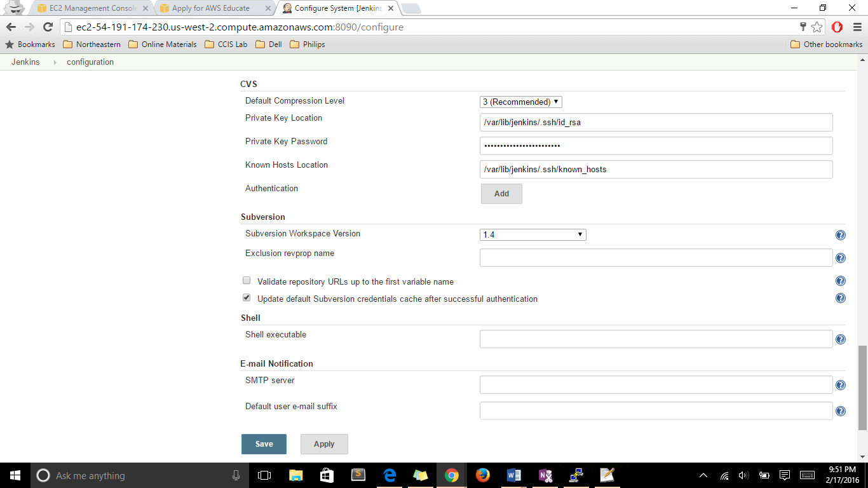Viewport: 868px width, 488px height.
Task: Launch Microsoft Word from the taskbar
Action: pyautogui.click(x=514, y=475)
